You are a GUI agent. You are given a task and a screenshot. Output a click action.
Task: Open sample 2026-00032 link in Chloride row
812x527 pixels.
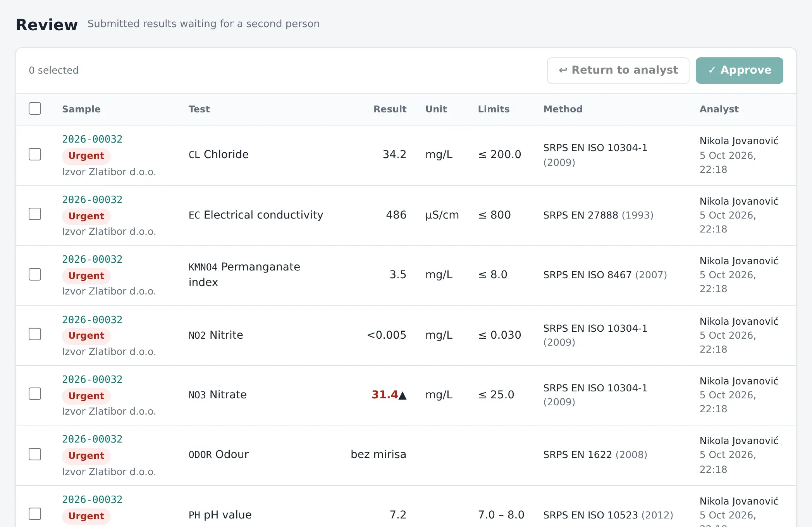click(92, 139)
